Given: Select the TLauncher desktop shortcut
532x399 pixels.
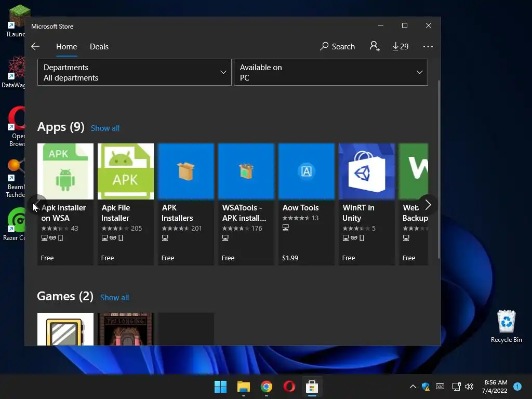Looking at the screenshot, I should [x=15, y=21].
